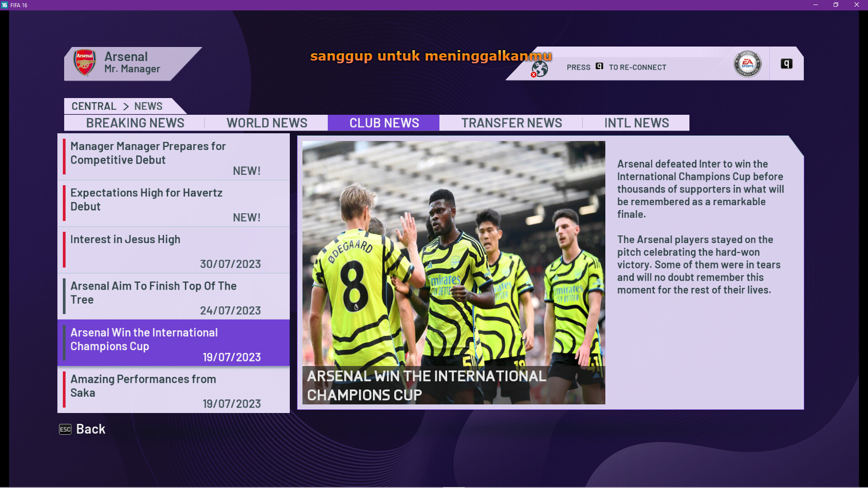Image resolution: width=868 pixels, height=488 pixels.
Task: Click the Back button
Action: coord(82,429)
